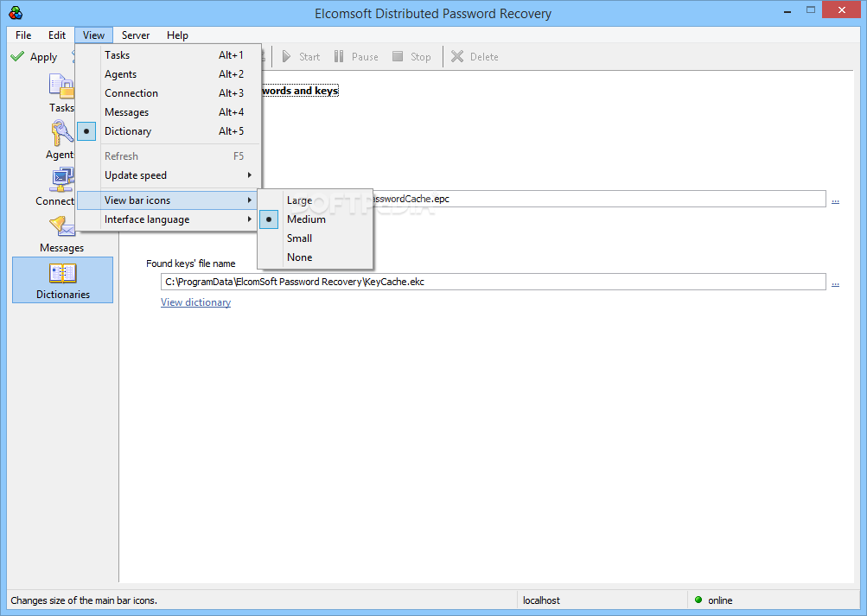Click the Refresh F5 menu entry
Screen dimensions: 867x616
coord(168,156)
